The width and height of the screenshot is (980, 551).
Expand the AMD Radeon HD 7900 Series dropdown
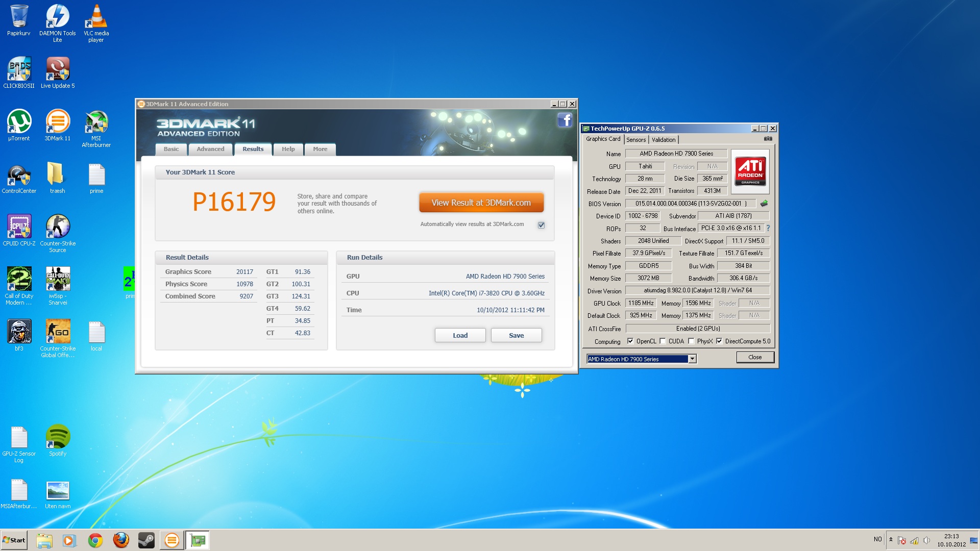[692, 359]
